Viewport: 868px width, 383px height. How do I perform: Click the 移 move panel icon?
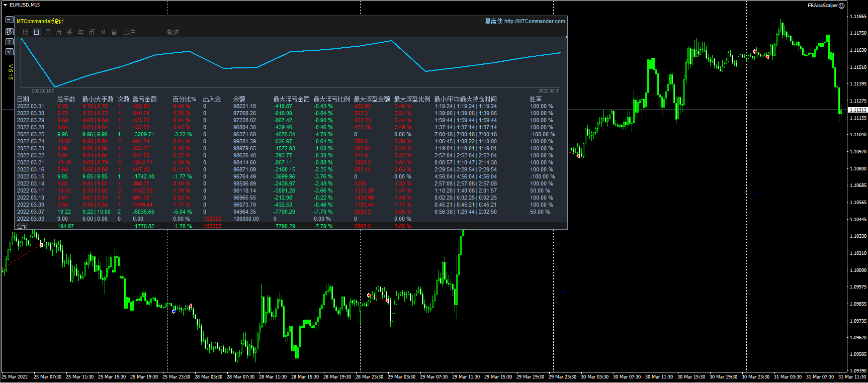[9, 31]
